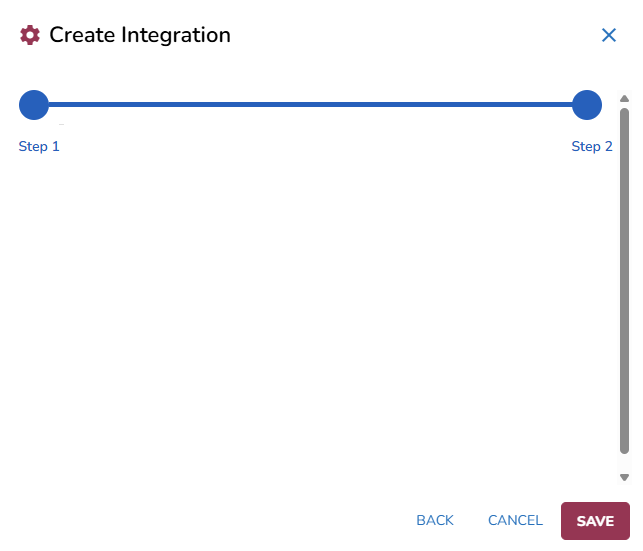Click the blank footer area left of BACK
This screenshot has width=643, height=551.
[200, 520]
